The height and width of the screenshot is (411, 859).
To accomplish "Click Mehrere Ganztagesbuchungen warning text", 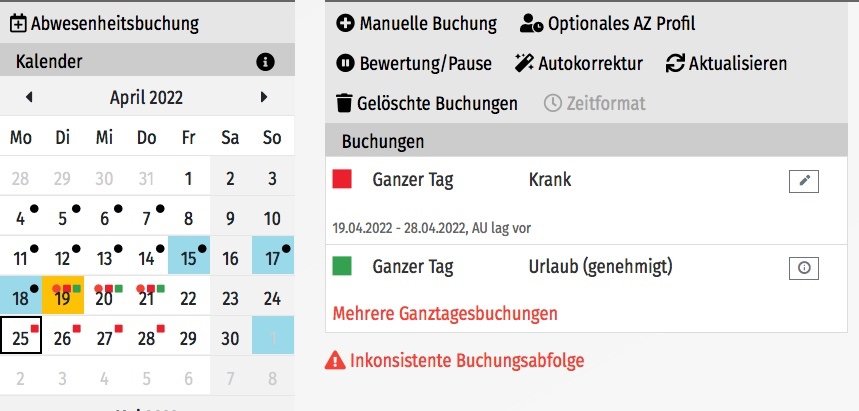I will point(445,314).
